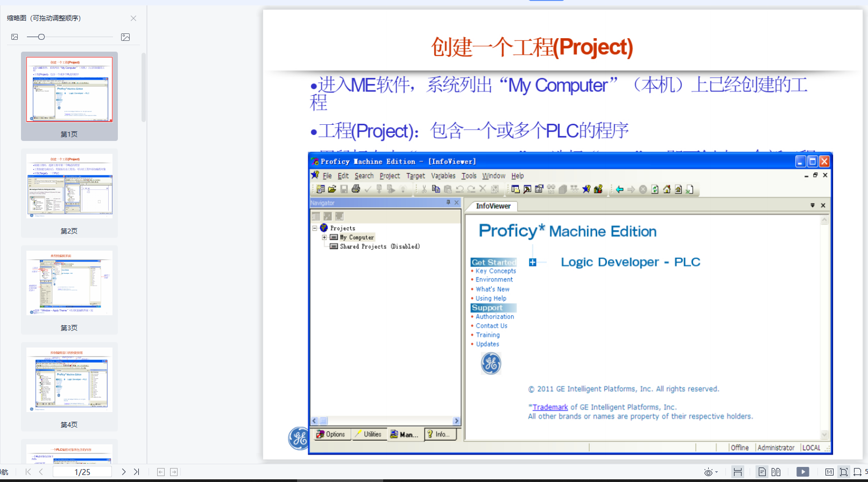This screenshot has height=482, width=868.
Task: Select Shared Projects (Disabled) tree item
Action: 379,246
